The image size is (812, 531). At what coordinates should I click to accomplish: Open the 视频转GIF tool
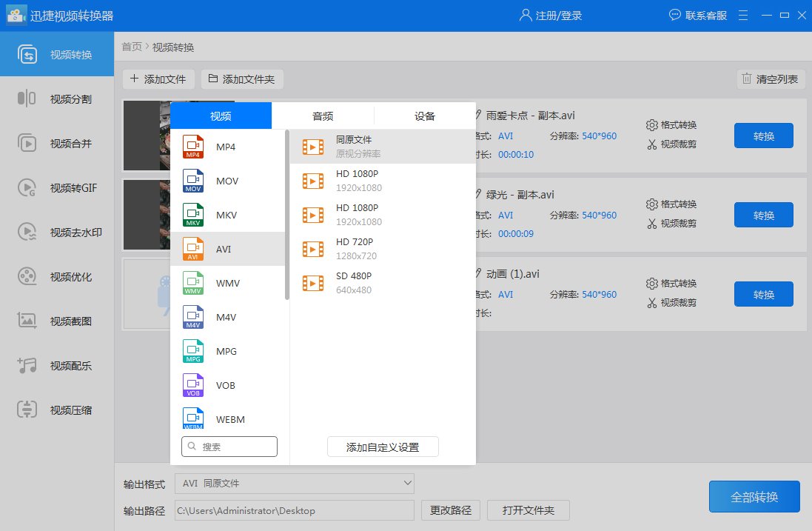click(x=57, y=188)
